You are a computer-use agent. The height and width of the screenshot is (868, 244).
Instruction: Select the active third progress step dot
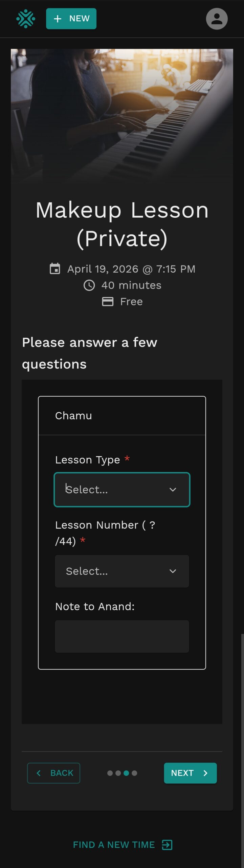pyautogui.click(x=126, y=773)
